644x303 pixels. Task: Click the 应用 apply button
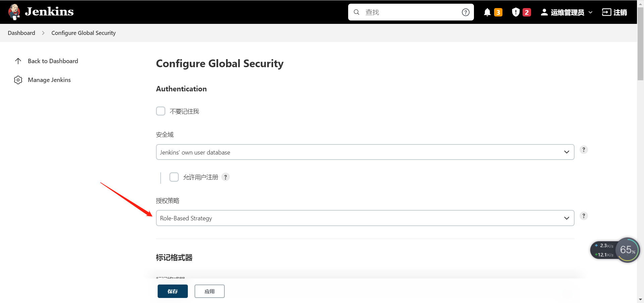(x=210, y=291)
